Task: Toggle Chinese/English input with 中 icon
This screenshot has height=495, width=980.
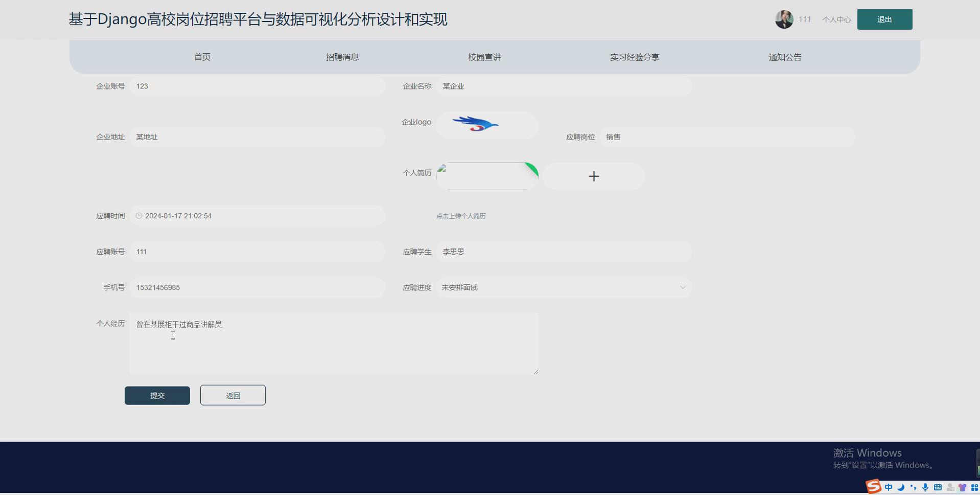Action: point(889,487)
